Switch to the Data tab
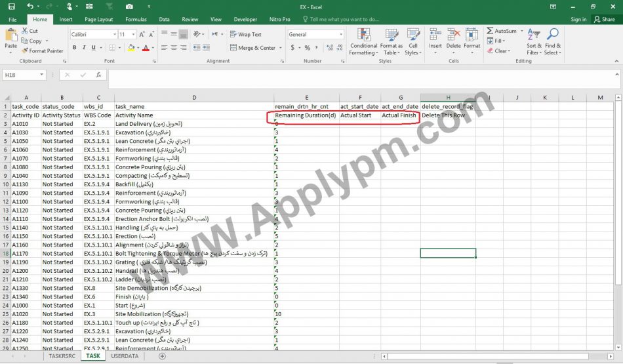The image size is (623, 364). (x=164, y=19)
